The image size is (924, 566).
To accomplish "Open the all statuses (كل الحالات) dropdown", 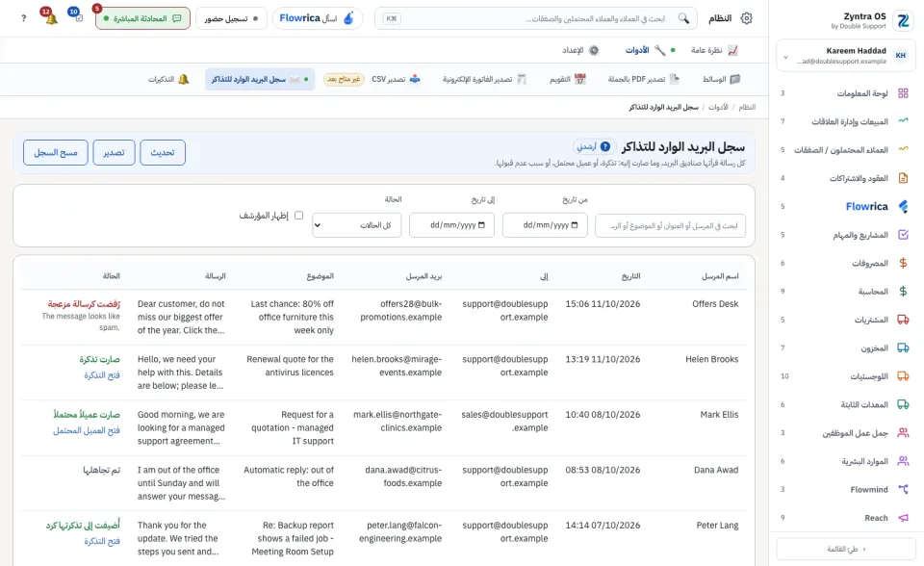I will click(356, 225).
